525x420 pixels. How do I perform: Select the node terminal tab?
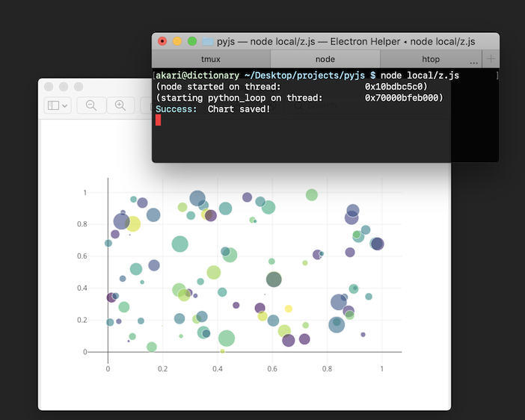click(325, 59)
